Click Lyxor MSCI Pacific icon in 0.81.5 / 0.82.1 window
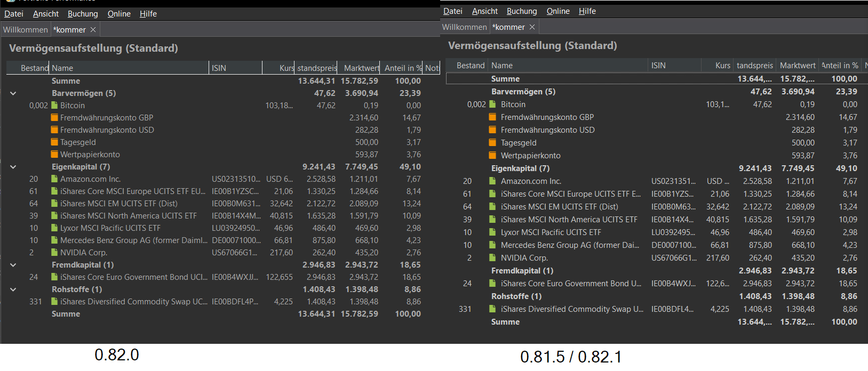Viewport: 868px width, 371px height. [493, 232]
